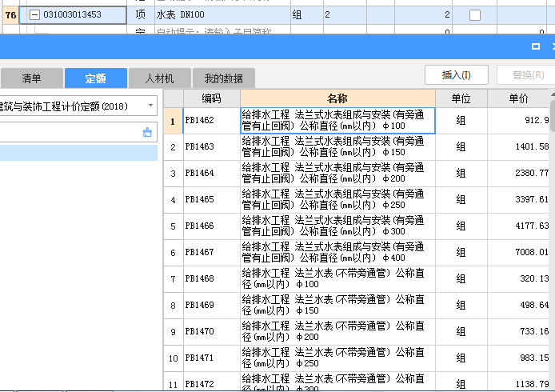Go to the 我的数据 tab
The height and width of the screenshot is (392, 555).
click(x=224, y=78)
